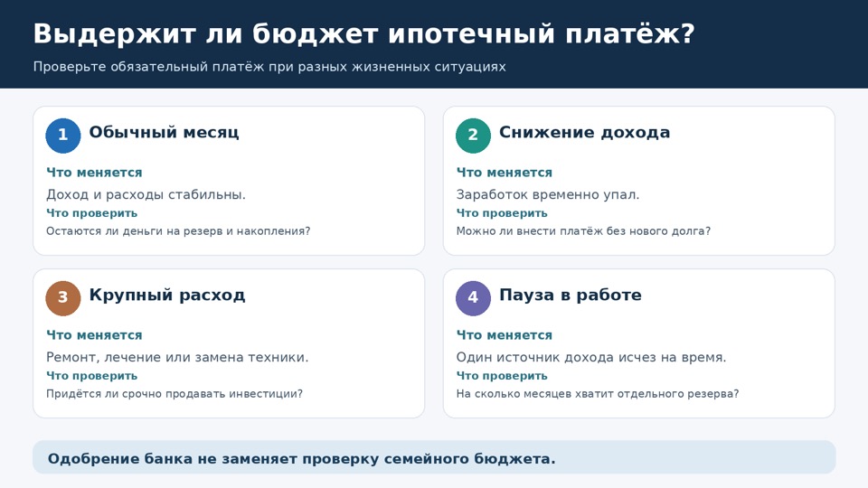Click 'Что меняется' in the Пауза в работе card
This screenshot has width=868, height=488.
point(505,335)
